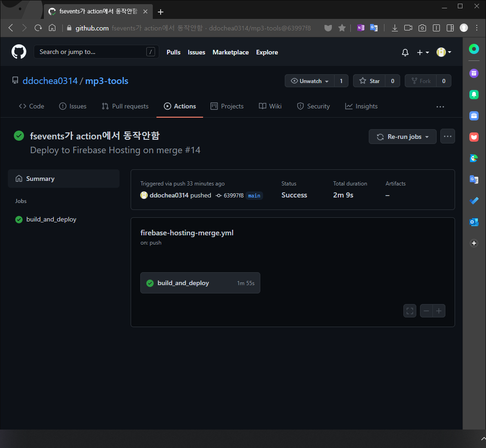Screen dimensions: 486x448
Task: Go to Pulls in top nav
Action: pyautogui.click(x=173, y=52)
